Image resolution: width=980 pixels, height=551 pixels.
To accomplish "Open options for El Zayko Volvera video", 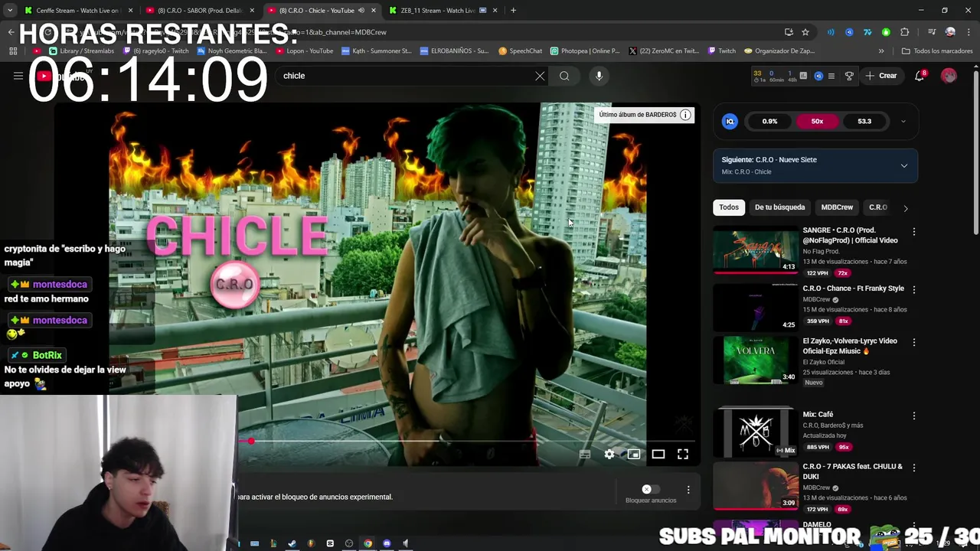I will click(x=913, y=342).
